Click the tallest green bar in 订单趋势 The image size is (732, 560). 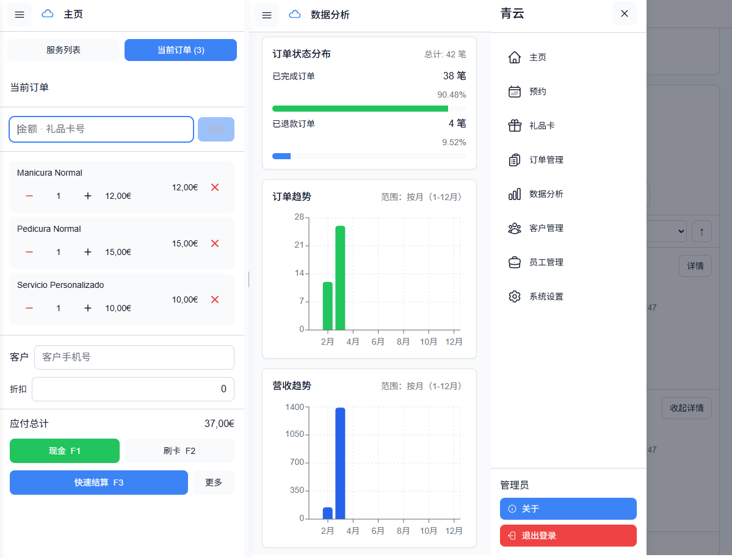pyautogui.click(x=340, y=278)
